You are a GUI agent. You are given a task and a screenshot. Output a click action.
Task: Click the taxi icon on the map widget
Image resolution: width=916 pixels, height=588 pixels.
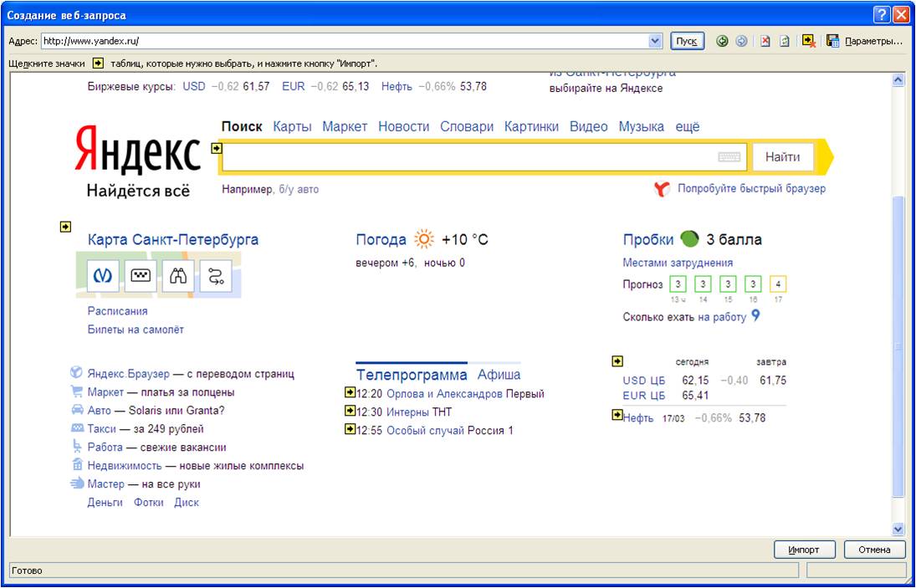click(141, 276)
